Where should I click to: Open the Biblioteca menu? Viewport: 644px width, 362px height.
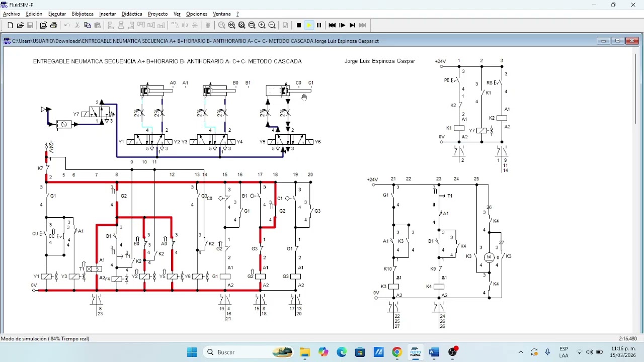(x=83, y=14)
